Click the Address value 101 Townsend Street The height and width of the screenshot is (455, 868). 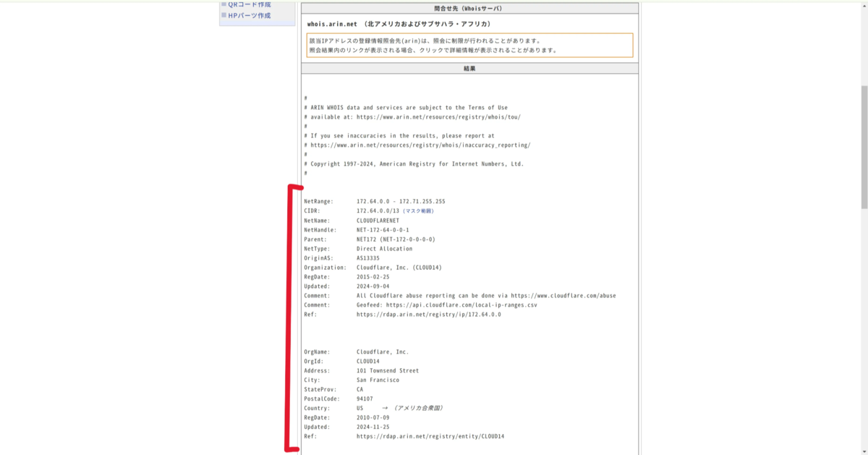pyautogui.click(x=388, y=370)
